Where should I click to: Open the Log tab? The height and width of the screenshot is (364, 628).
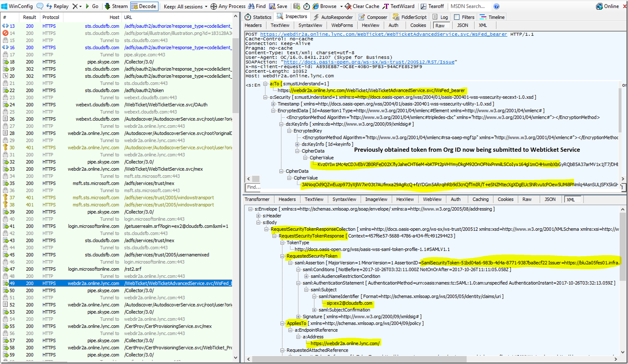click(440, 17)
